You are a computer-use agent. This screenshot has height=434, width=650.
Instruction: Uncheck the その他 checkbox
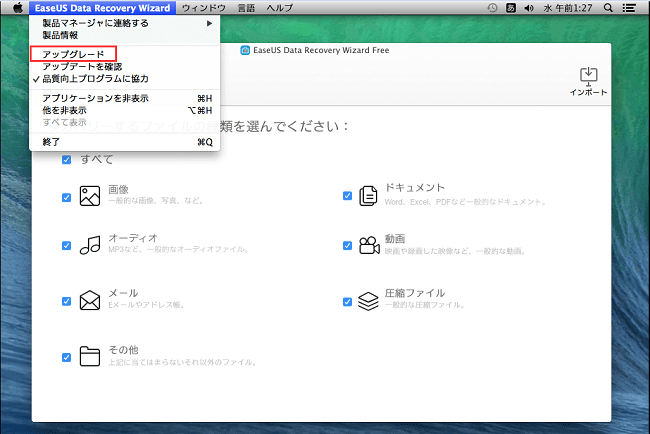[x=66, y=357]
